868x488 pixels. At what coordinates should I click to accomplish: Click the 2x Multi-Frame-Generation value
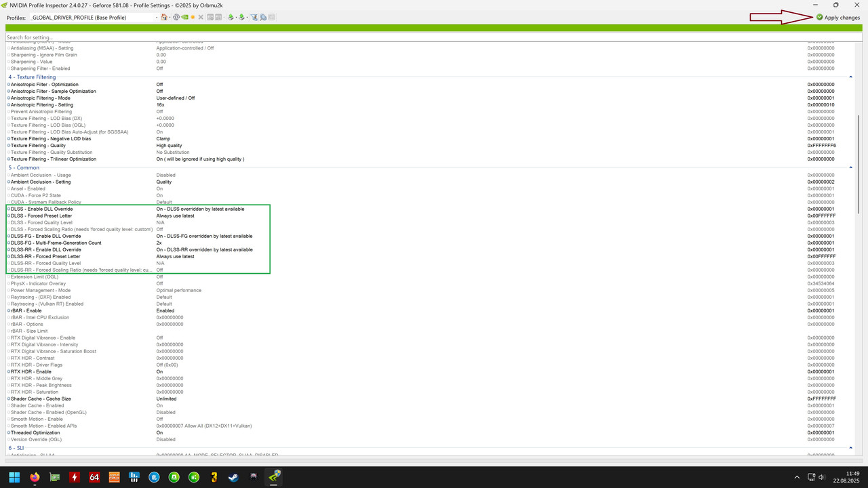[159, 243]
